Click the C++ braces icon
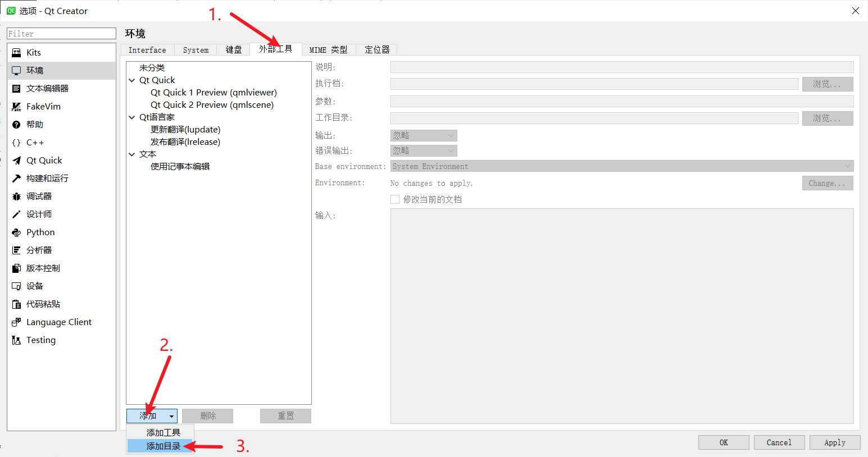Image resolution: width=868 pixels, height=457 pixels. [x=16, y=143]
